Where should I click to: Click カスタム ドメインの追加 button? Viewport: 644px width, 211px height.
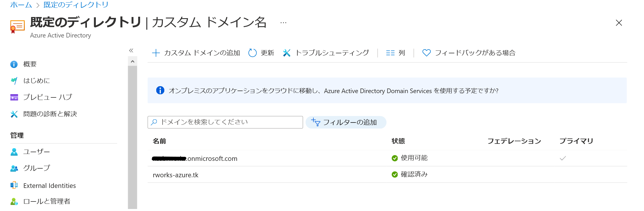[196, 53]
